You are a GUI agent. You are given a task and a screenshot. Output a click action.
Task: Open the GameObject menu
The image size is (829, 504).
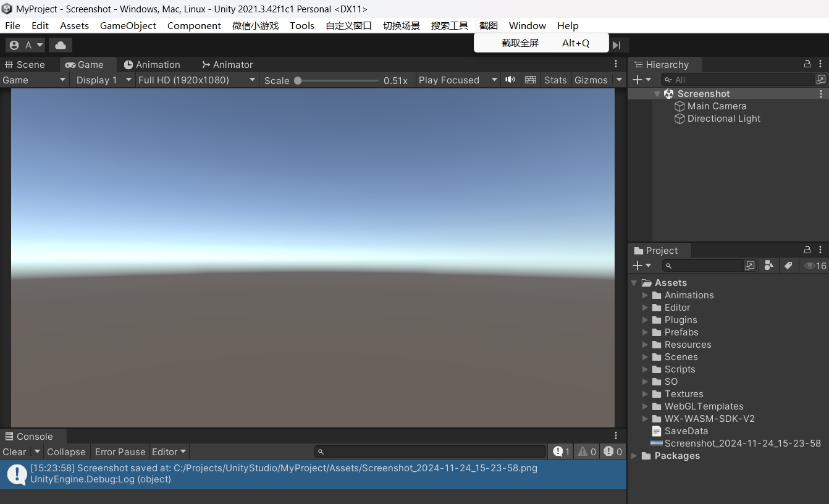click(128, 25)
